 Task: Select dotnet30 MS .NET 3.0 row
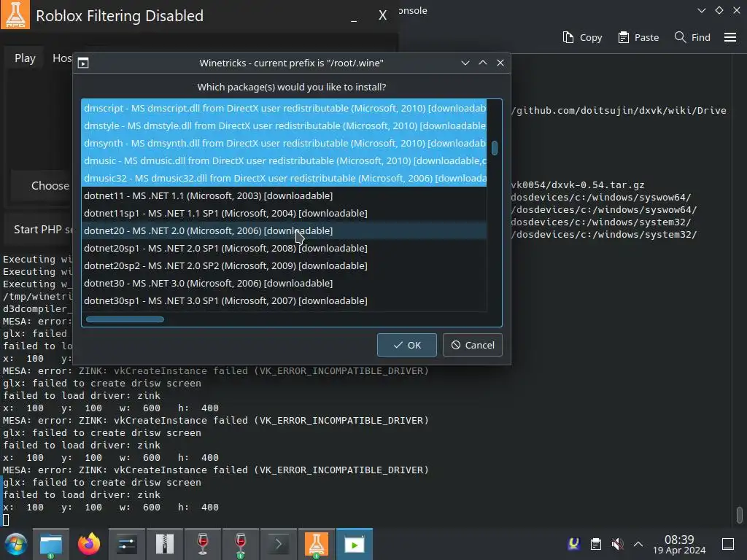(285, 284)
